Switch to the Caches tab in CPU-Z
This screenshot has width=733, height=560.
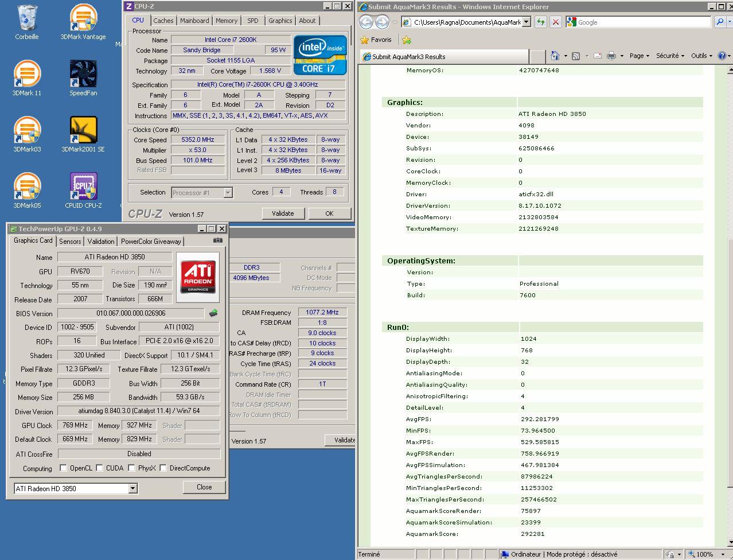163,20
